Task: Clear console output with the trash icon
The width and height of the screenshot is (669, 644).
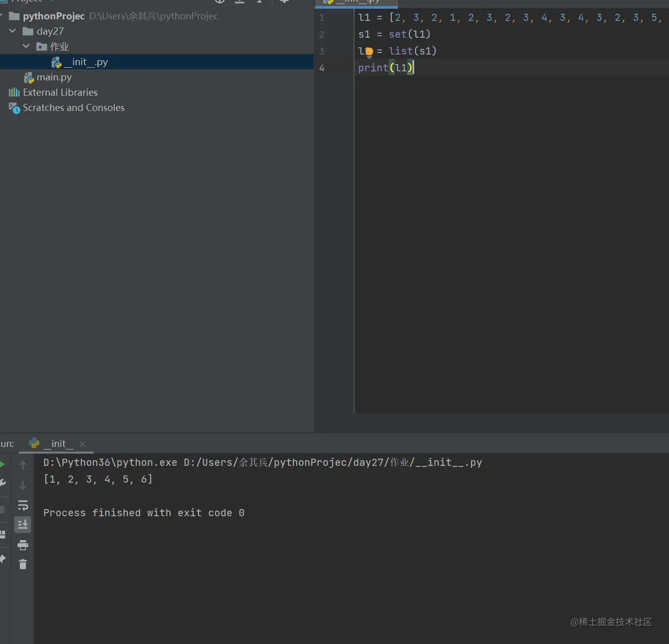Action: pos(23,564)
